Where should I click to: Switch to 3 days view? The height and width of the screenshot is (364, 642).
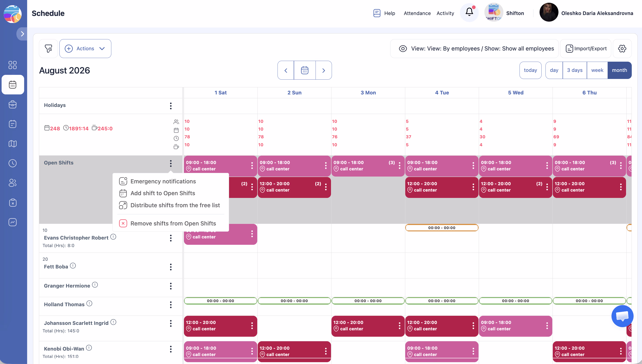click(574, 70)
